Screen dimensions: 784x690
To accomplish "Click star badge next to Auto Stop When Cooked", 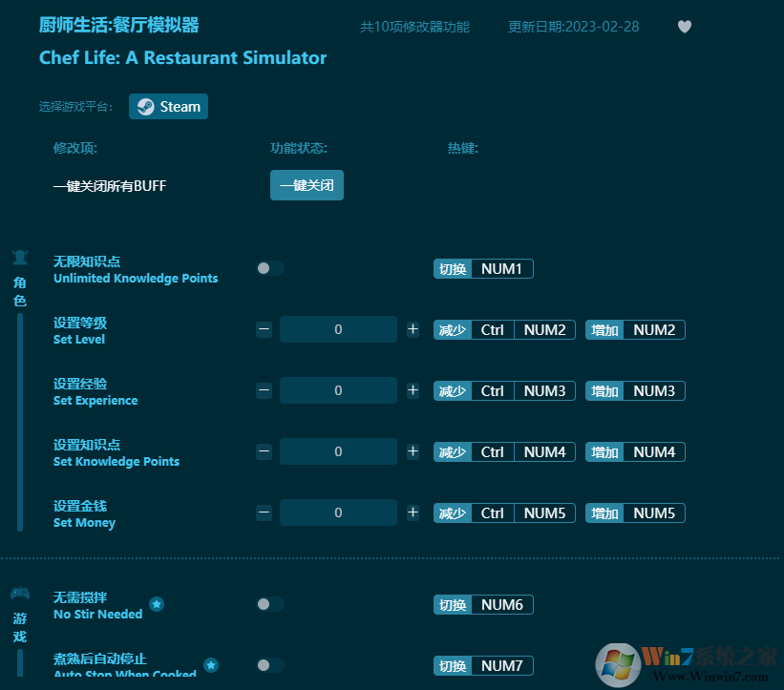I will click(211, 665).
